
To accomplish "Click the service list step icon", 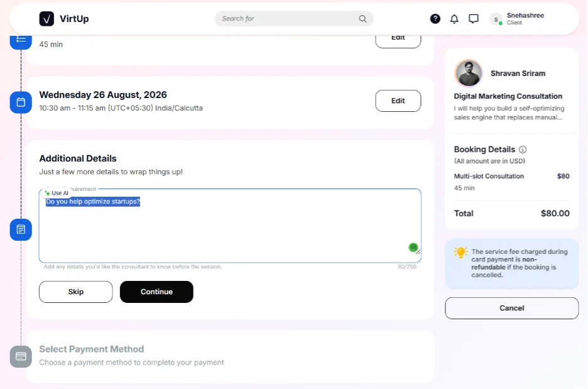I will tap(21, 40).
